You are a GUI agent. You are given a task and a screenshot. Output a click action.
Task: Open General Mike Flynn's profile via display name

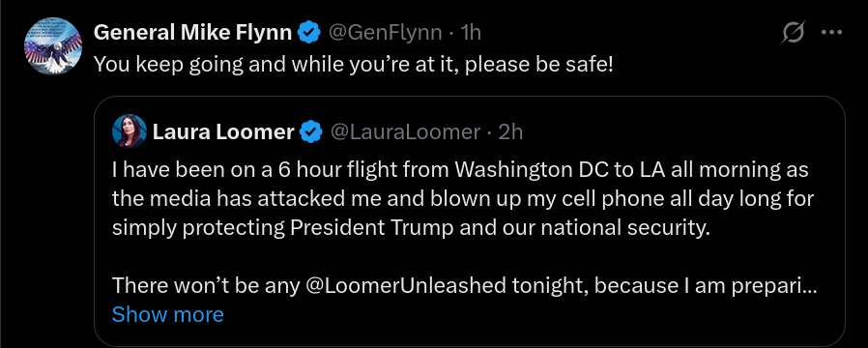(x=192, y=33)
